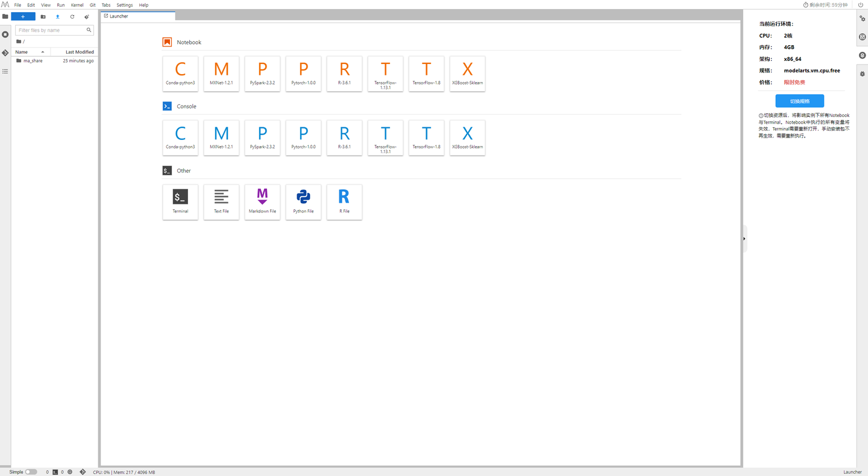The height and width of the screenshot is (476, 868).
Task: Click the blue 切换规格 button
Action: point(799,101)
